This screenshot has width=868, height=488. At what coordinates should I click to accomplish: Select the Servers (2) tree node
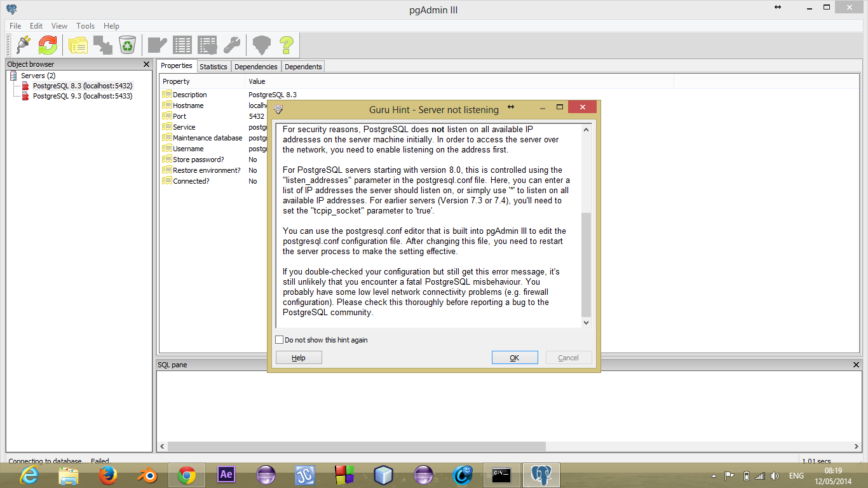(38, 76)
